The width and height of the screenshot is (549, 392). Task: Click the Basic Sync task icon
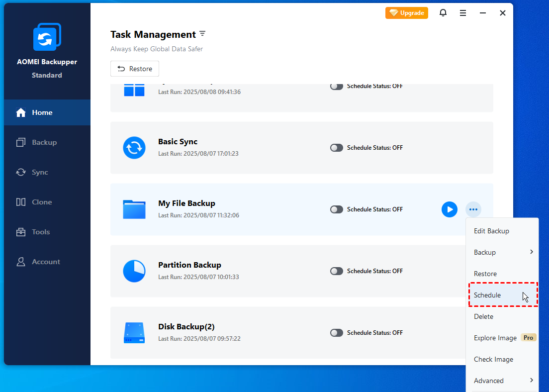pos(134,148)
